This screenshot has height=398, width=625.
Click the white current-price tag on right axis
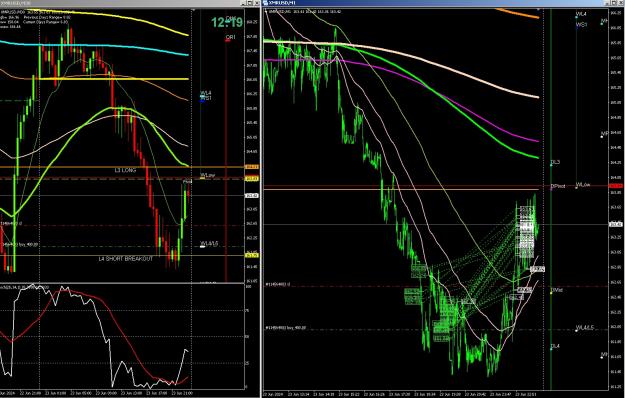[616, 225]
